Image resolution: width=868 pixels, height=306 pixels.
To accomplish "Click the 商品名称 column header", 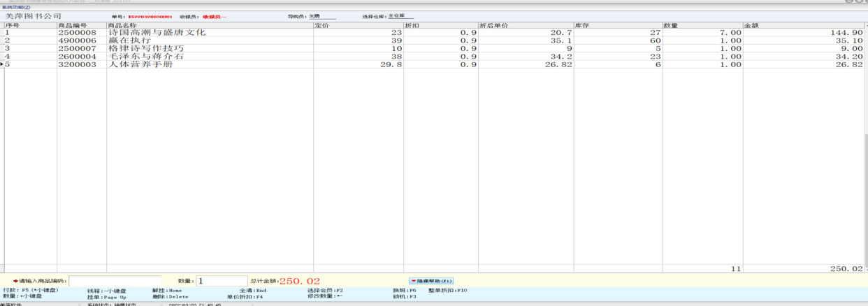I will pyautogui.click(x=210, y=26).
